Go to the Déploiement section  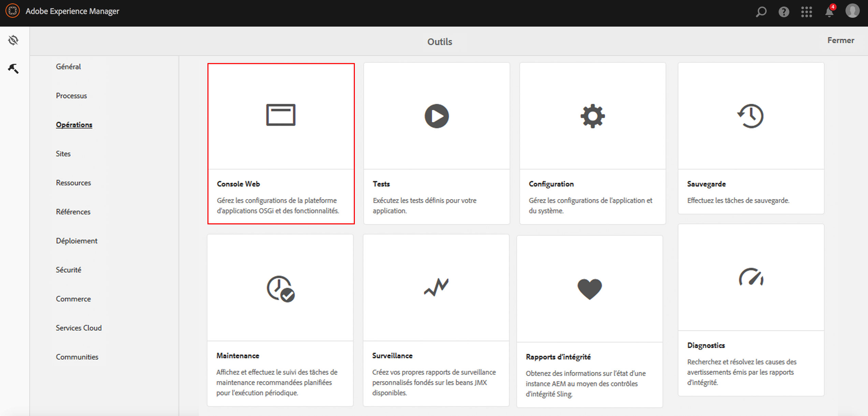point(76,241)
